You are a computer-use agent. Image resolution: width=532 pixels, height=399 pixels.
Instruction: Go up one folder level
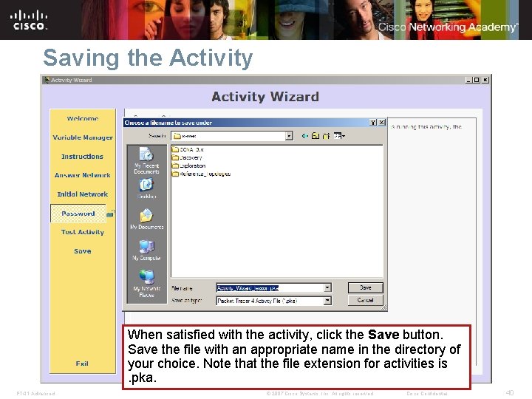coord(316,136)
